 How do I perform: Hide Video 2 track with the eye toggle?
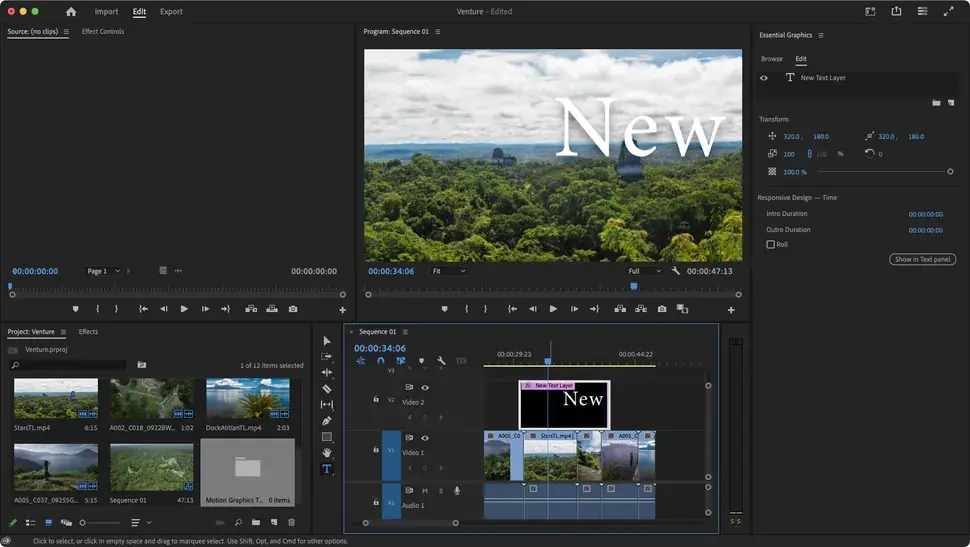pyautogui.click(x=425, y=388)
